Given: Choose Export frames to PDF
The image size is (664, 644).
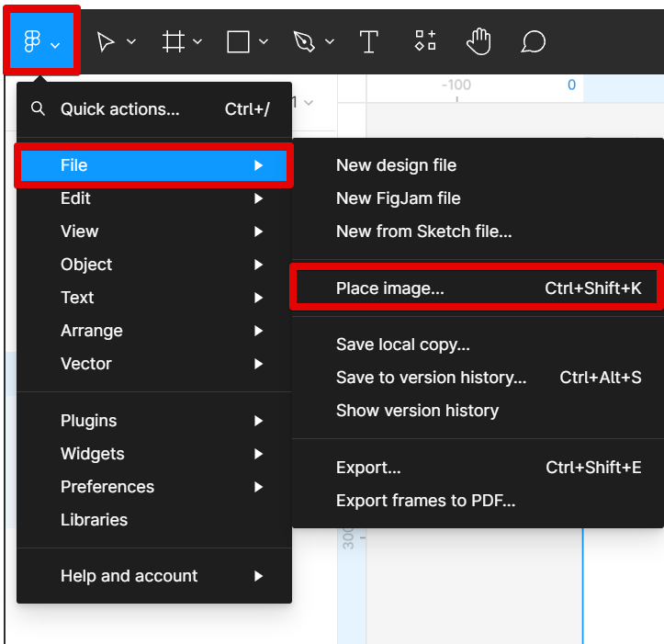Looking at the screenshot, I should (425, 501).
